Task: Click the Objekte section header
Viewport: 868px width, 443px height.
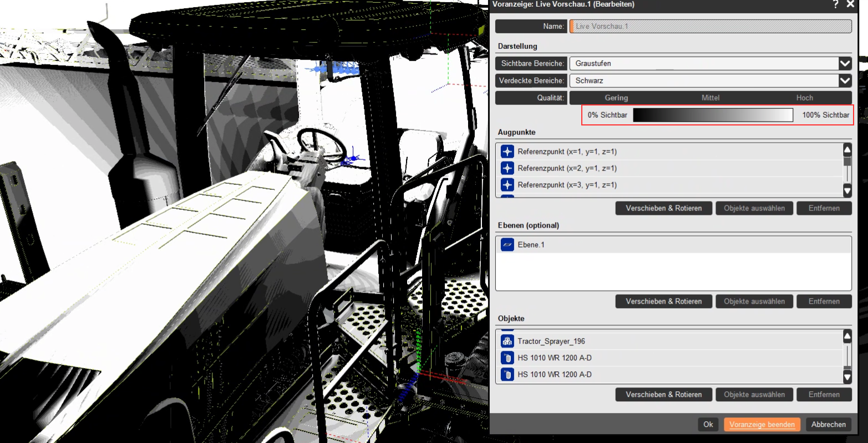Action: pyautogui.click(x=510, y=318)
